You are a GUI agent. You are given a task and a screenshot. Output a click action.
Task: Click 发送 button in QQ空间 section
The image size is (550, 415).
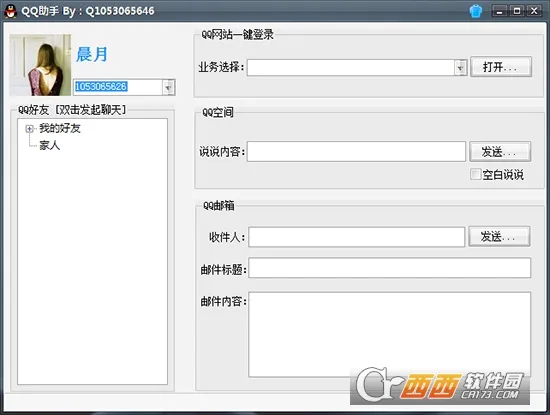(500, 152)
